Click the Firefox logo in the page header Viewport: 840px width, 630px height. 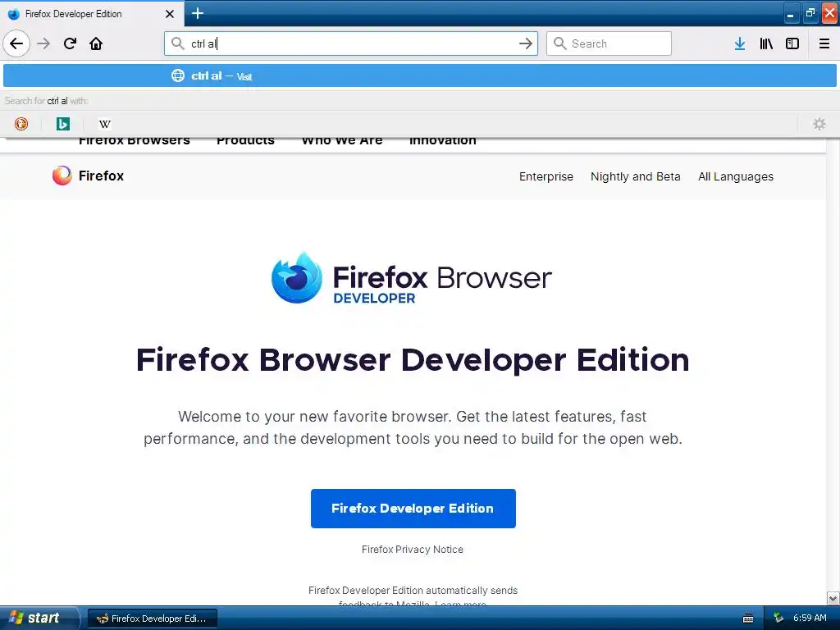click(x=88, y=176)
